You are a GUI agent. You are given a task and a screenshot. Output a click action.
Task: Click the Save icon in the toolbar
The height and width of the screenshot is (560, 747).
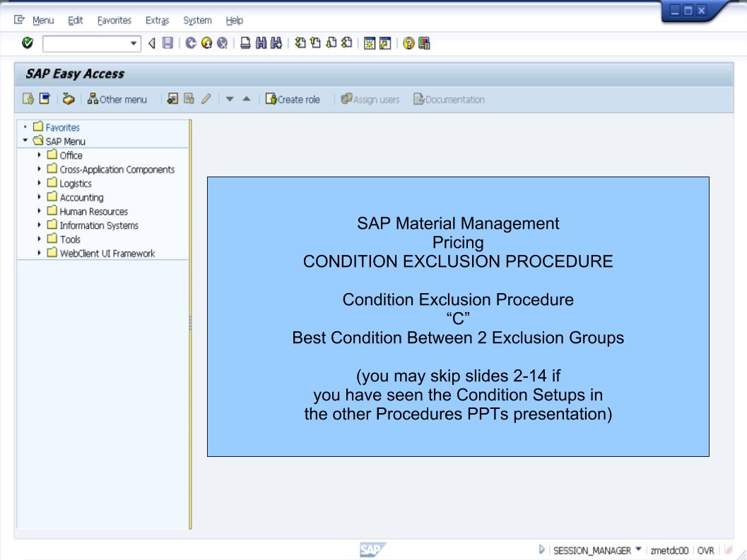tap(167, 42)
